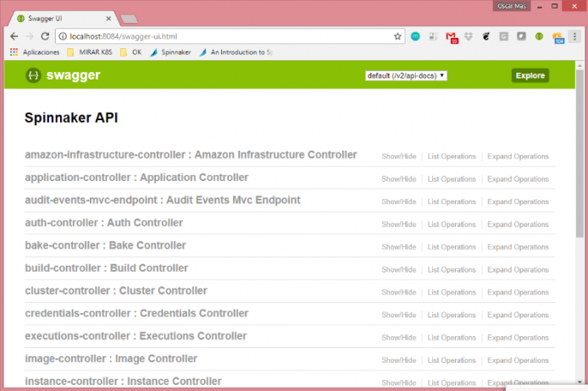Screen dimensions: 588x391
Task: Expand cluster-controller section heading
Action: (116, 290)
